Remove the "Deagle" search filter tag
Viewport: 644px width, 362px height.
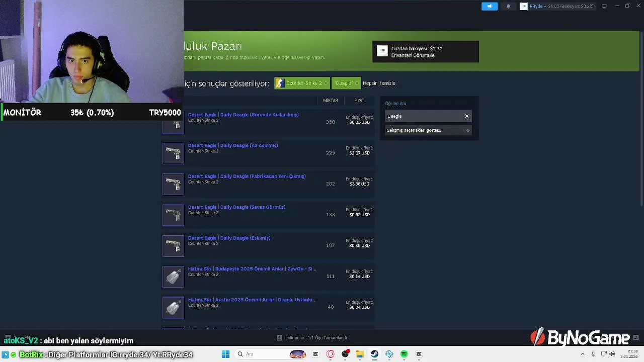point(357,83)
